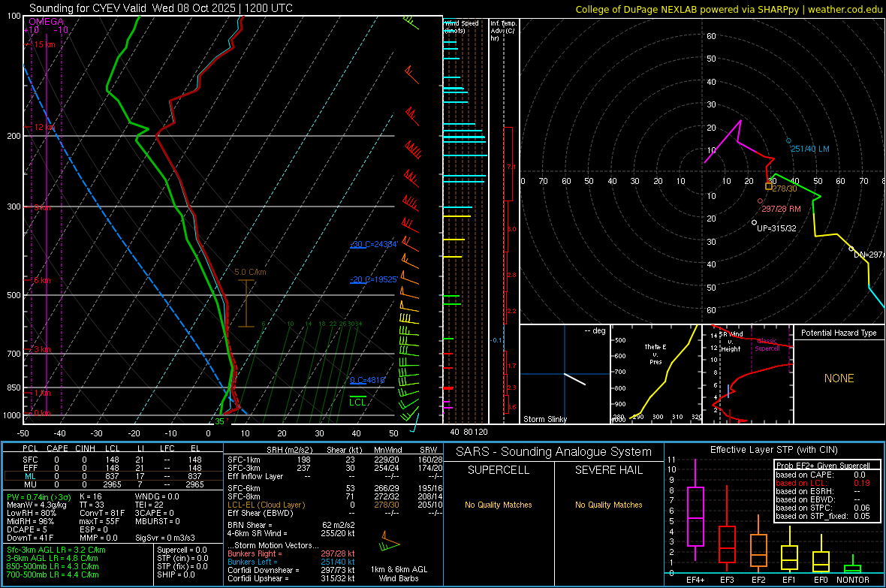
Task: Select the MU parcel row
Action: pyautogui.click(x=112, y=484)
